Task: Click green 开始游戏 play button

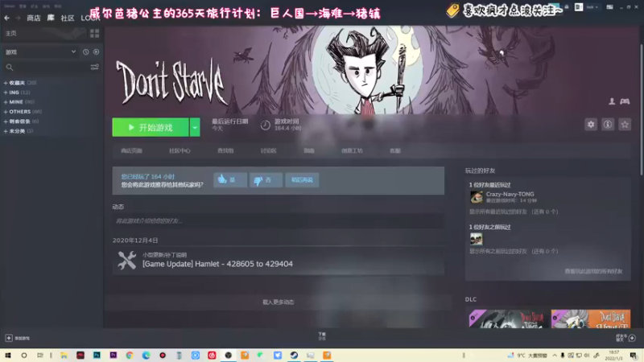Action: pos(151,127)
